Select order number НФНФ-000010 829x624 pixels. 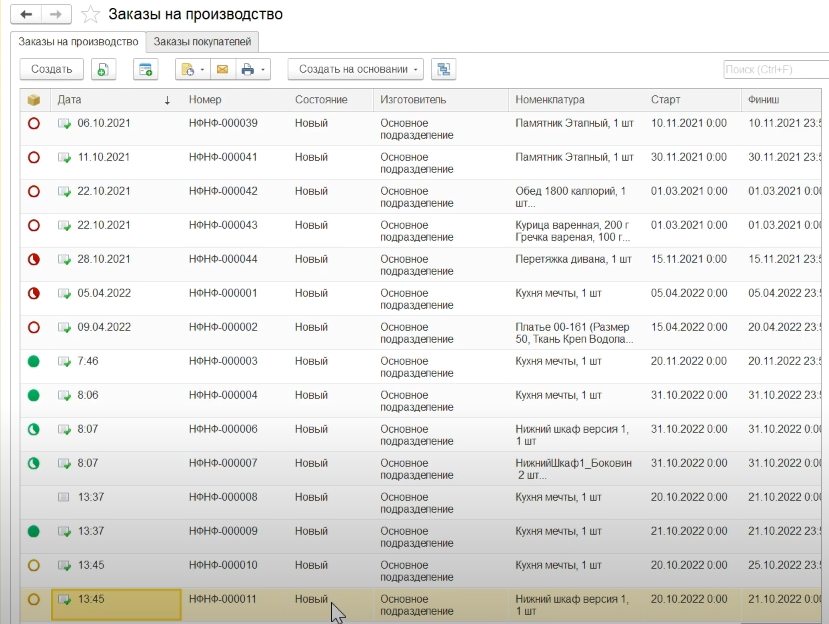223,565
